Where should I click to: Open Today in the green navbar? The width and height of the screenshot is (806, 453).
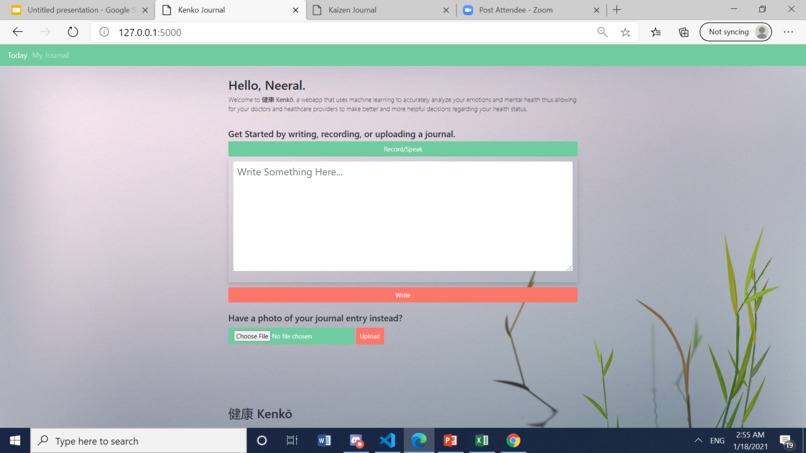click(17, 55)
